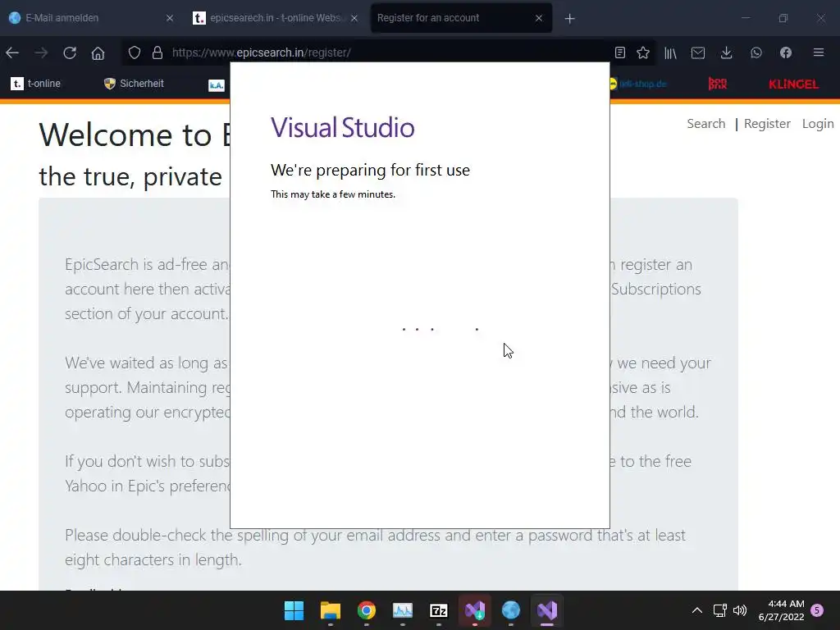The image size is (840, 630).
Task: Toggle reader view icon in address bar
Action: pos(620,52)
